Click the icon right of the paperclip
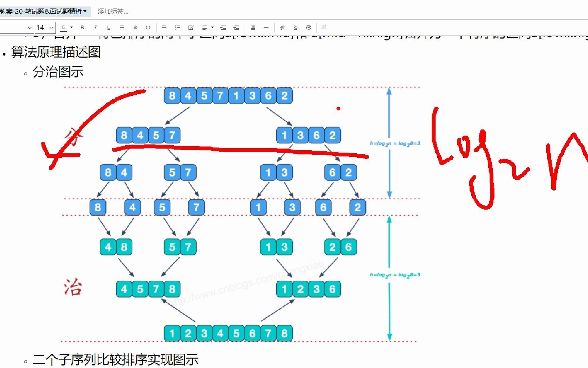The height and width of the screenshot is (368, 588). (x=295, y=28)
